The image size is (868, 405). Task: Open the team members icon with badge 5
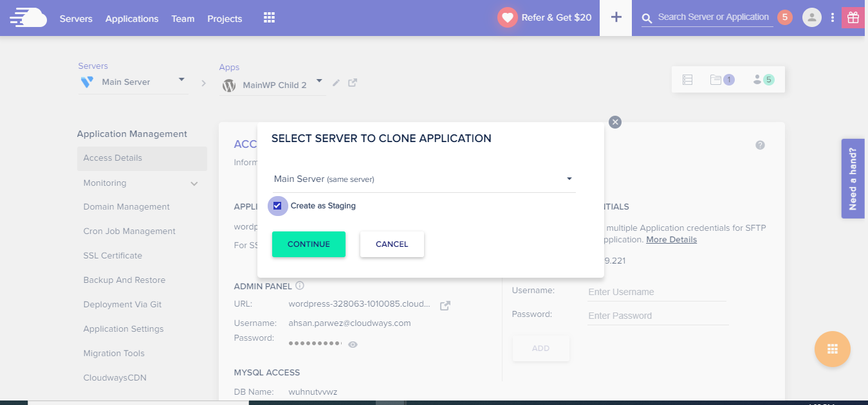point(763,80)
